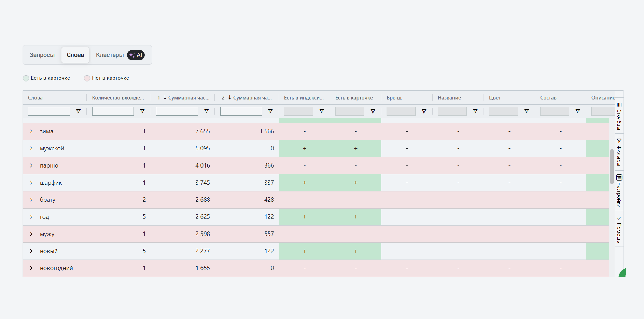Click the 4 016 value in парню row

[x=202, y=165]
